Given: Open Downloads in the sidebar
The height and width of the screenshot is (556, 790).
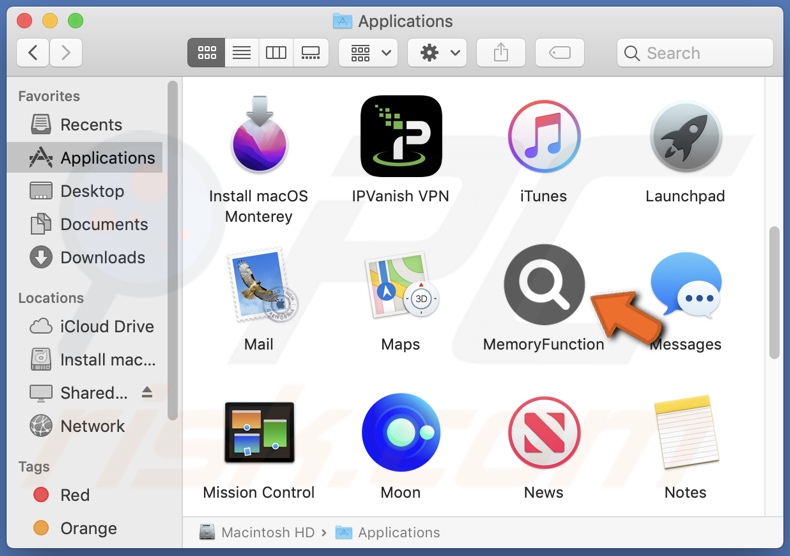Looking at the screenshot, I should click(x=85, y=257).
